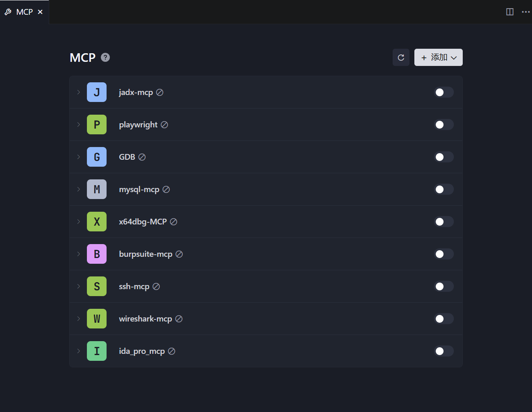Enable the x64dbg-MCP toggle
This screenshot has height=412, width=532.
point(444,222)
